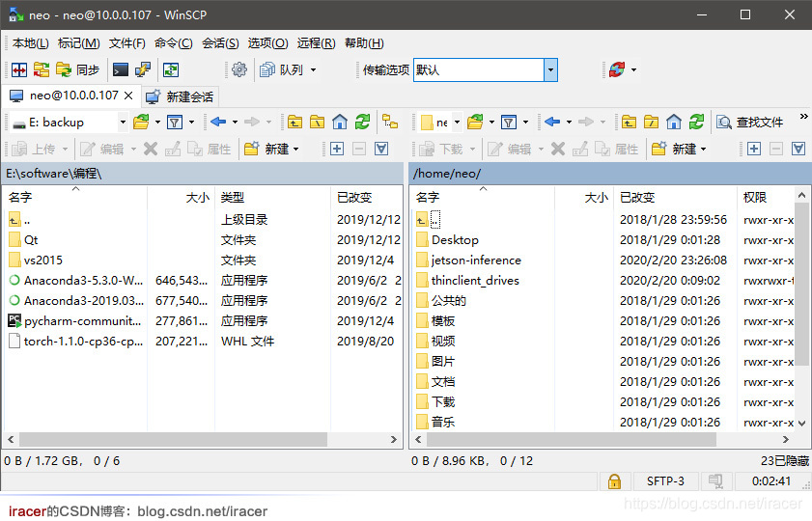The image size is (812, 521).
Task: Click the local directory tree icon
Action: (x=390, y=123)
